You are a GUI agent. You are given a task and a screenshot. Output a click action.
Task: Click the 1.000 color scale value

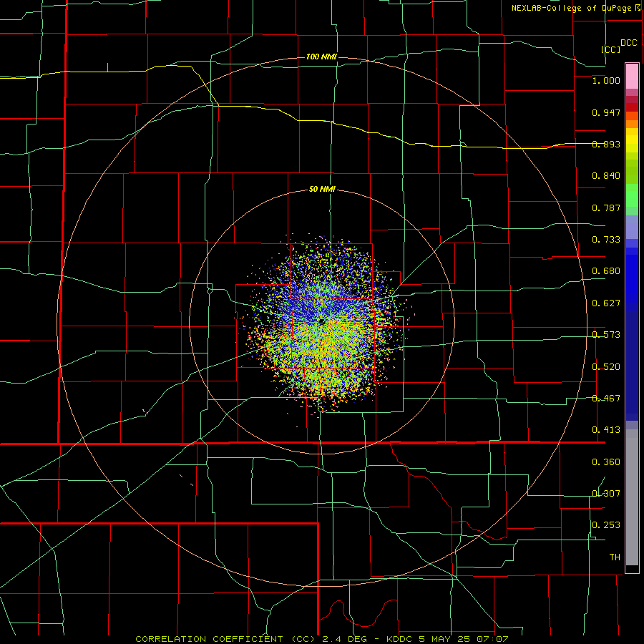606,80
